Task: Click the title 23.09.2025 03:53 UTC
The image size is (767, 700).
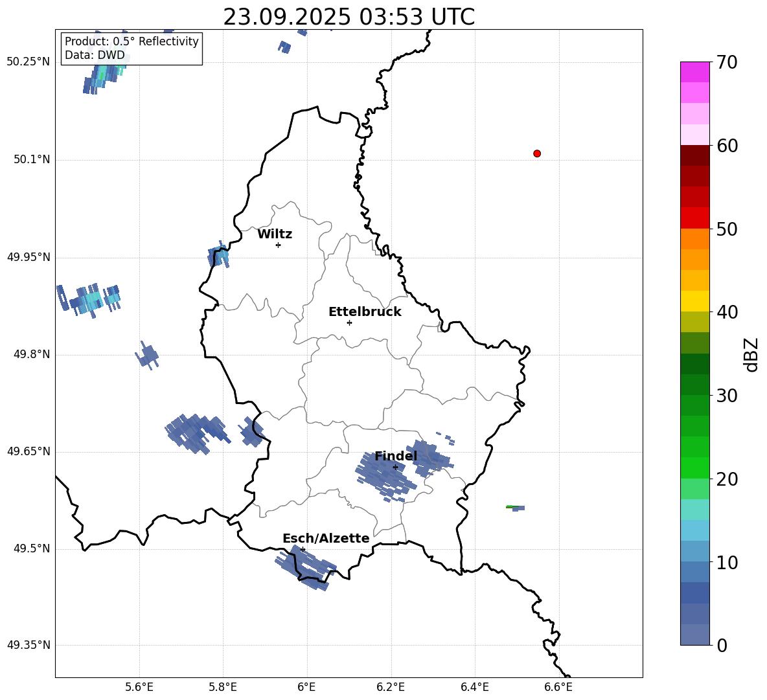Action: click(x=349, y=17)
